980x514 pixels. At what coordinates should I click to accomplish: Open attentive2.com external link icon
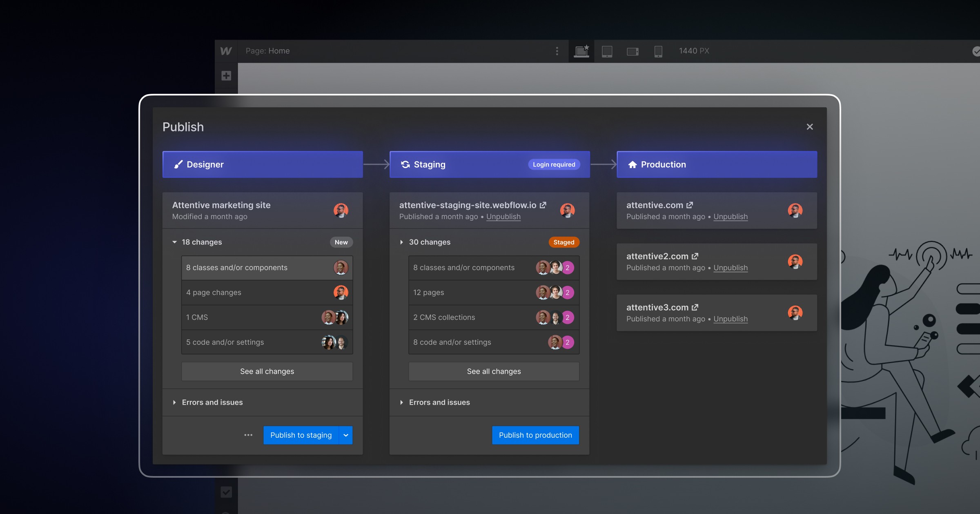point(695,256)
